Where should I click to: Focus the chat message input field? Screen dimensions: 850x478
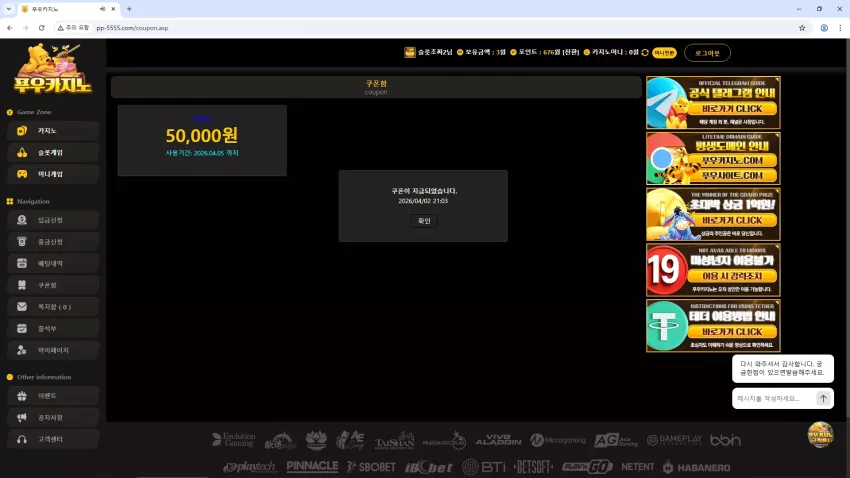tap(774, 398)
